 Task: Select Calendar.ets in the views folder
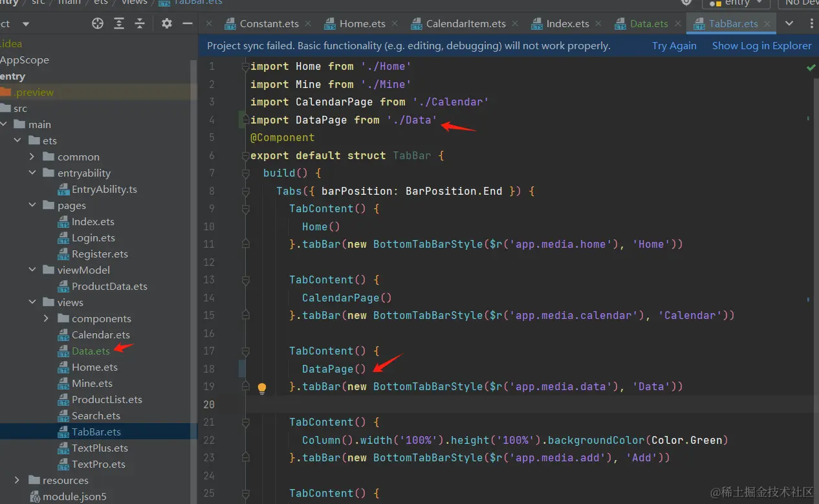(101, 334)
